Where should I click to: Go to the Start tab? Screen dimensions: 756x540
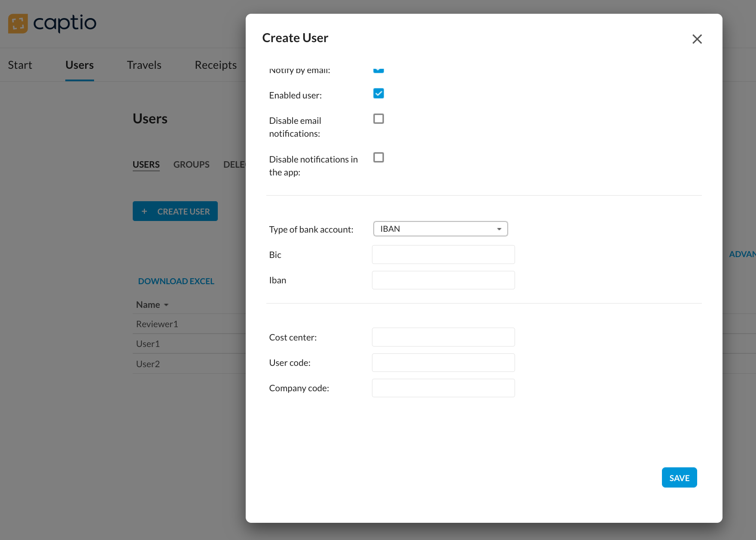(x=20, y=65)
